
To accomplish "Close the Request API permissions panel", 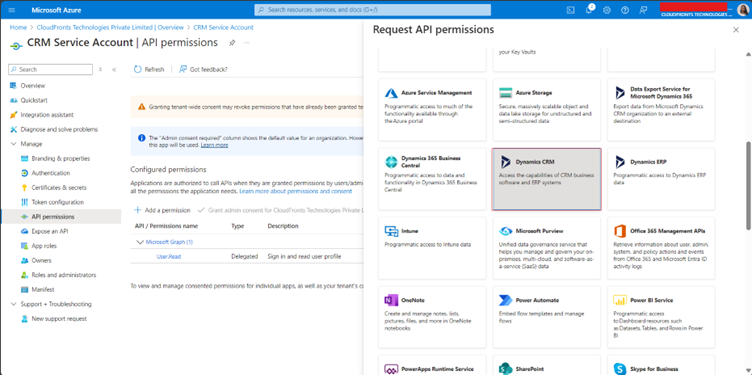I will click(736, 30).
